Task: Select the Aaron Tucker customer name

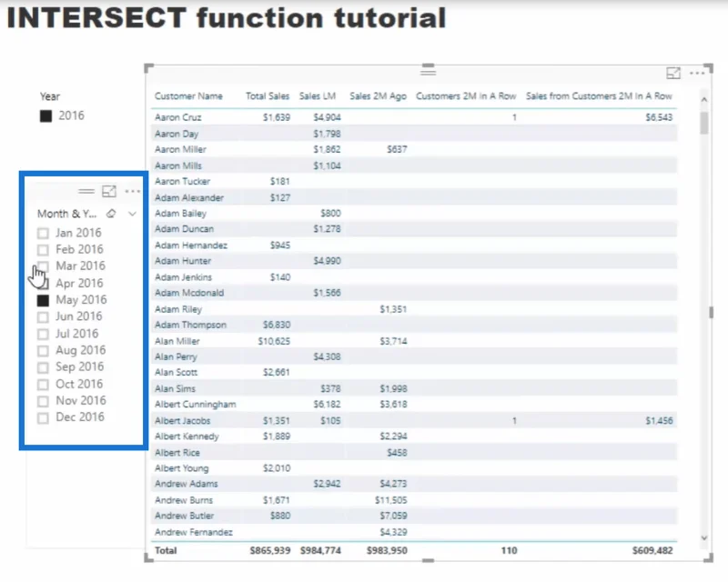Action: 183,182
